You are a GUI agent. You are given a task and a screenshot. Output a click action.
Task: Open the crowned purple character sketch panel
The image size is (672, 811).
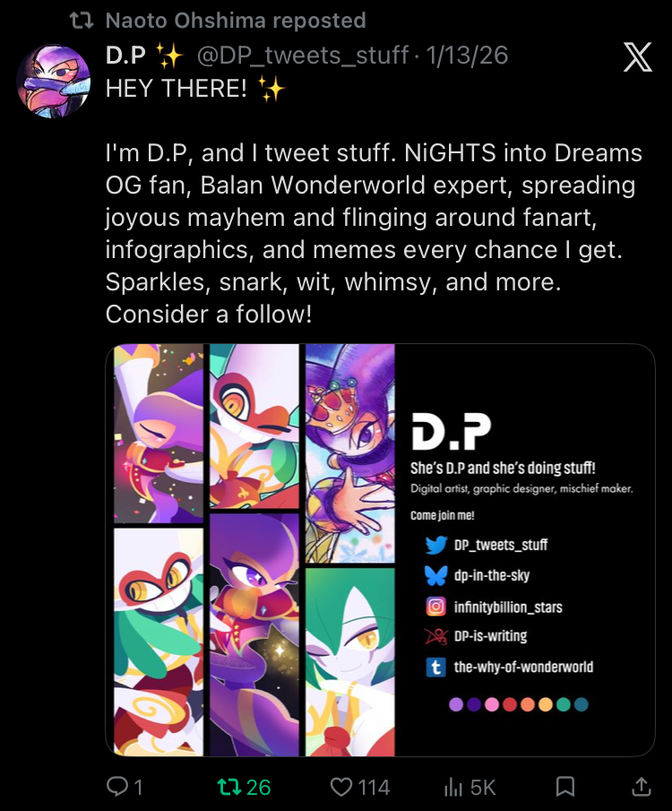(350, 453)
